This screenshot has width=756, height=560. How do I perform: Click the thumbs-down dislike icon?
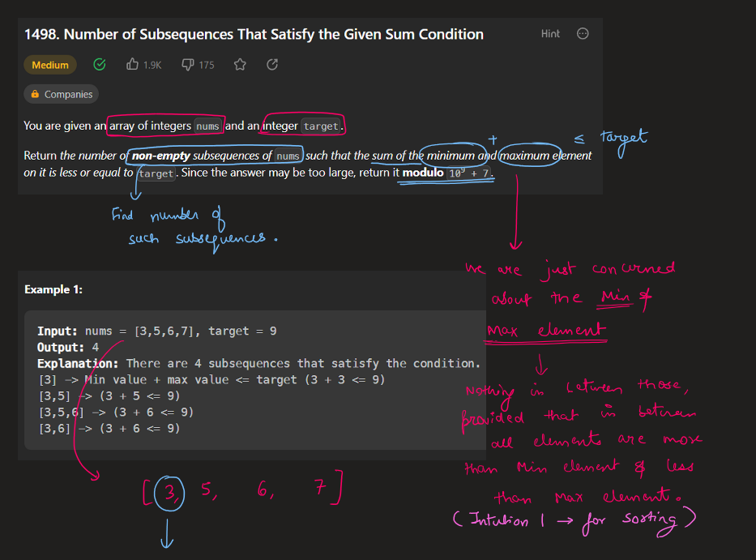point(187,65)
